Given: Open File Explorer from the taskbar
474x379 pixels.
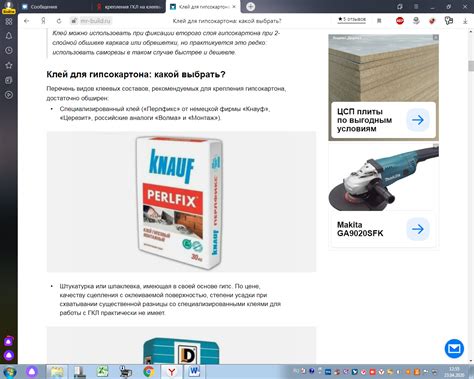Looking at the screenshot, I should tap(57, 372).
